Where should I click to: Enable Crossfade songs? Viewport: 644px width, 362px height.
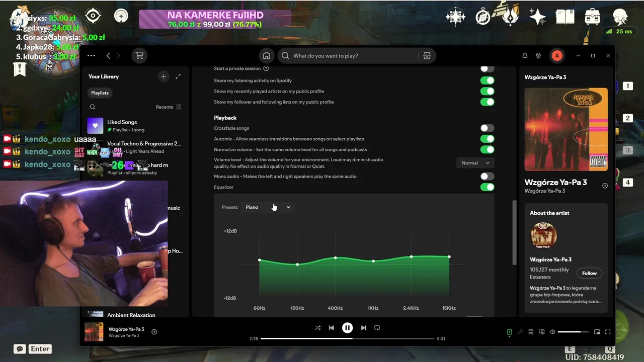[x=487, y=128]
